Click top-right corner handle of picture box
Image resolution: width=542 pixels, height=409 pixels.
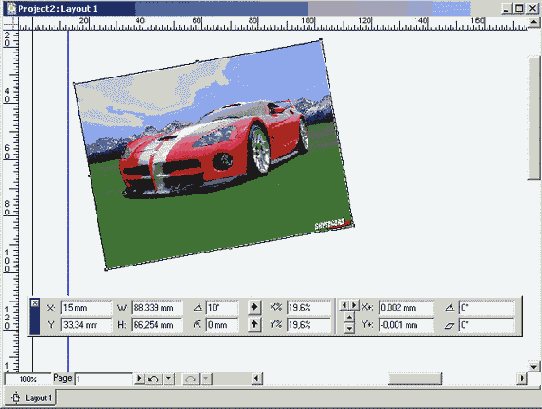pos(321,40)
